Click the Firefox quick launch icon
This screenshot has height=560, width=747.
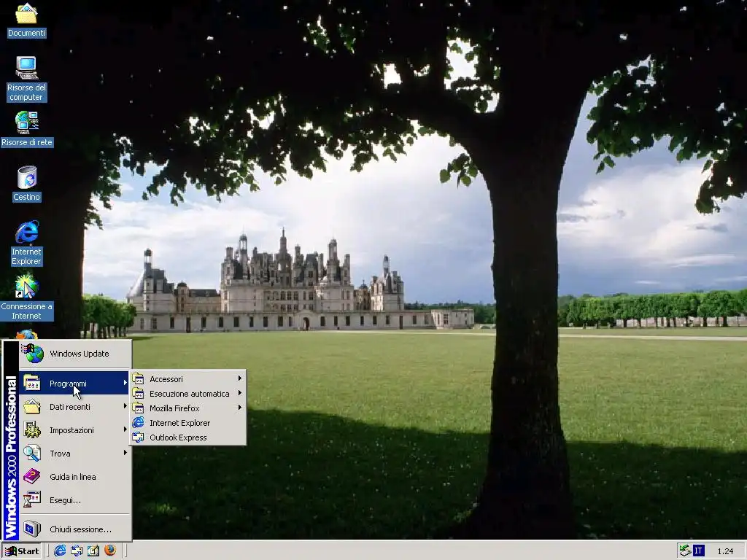pyautogui.click(x=110, y=551)
